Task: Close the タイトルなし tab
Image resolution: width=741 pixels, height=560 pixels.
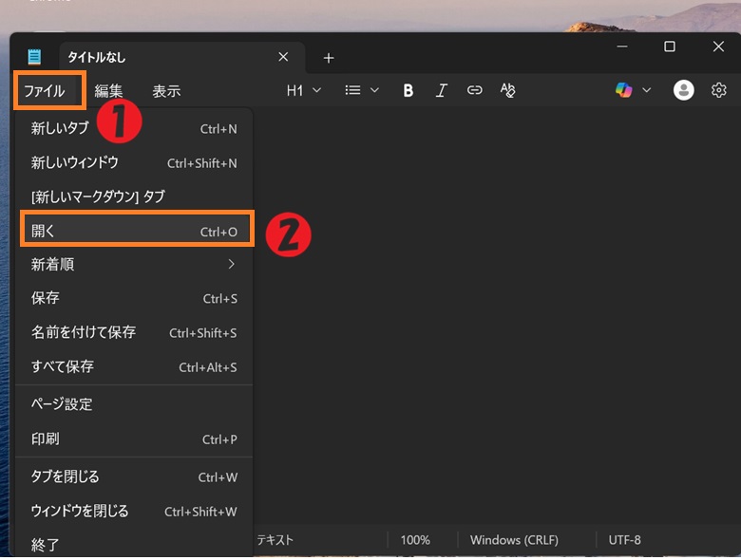Action: pos(283,57)
